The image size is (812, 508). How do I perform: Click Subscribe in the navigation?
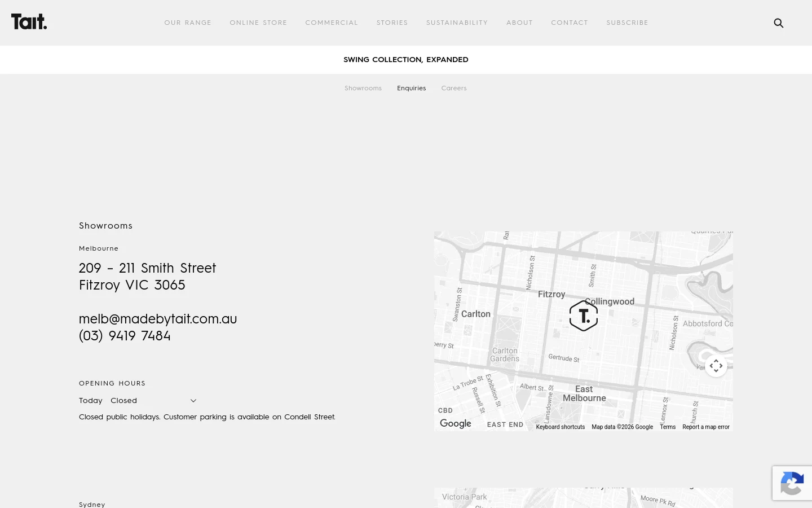(627, 23)
